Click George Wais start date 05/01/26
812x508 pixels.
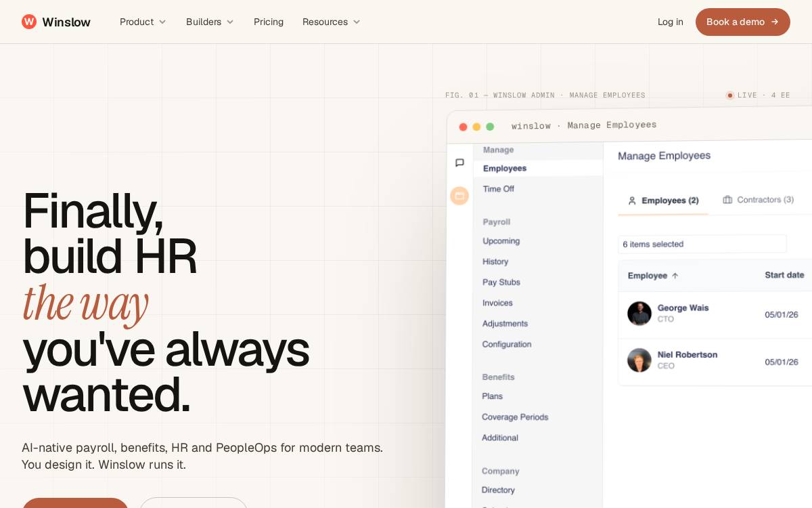(x=782, y=315)
